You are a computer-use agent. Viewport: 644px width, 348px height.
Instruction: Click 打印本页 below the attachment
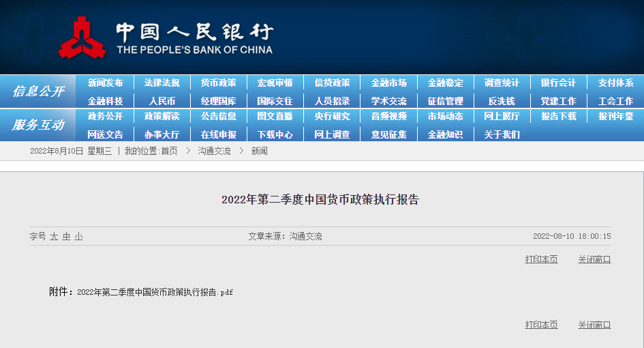point(541,325)
